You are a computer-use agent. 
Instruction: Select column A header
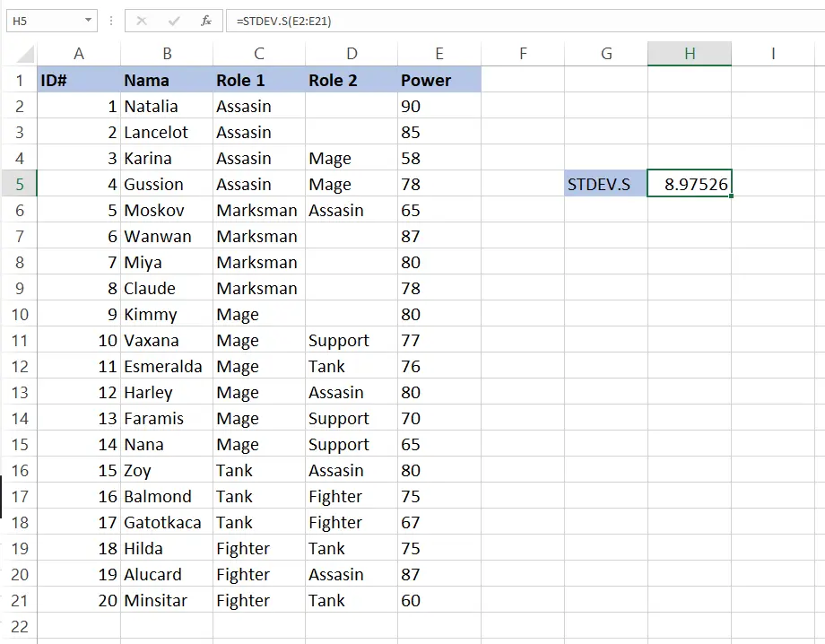79,54
